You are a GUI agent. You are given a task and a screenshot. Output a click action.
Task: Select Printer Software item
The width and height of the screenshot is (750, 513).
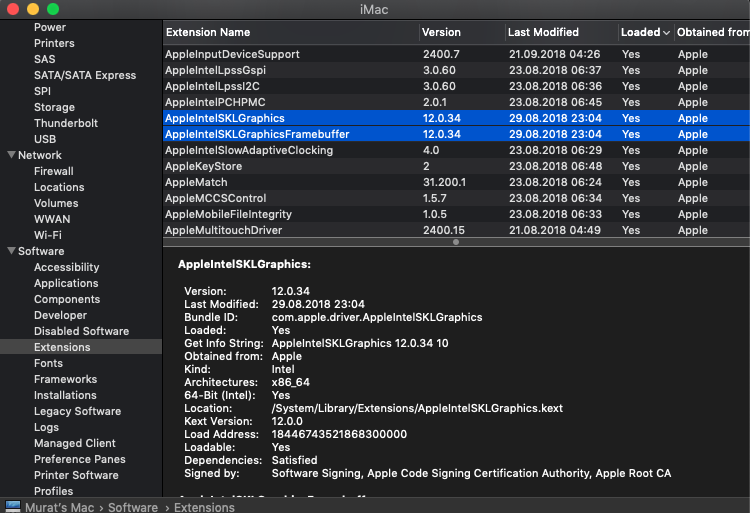(76, 476)
